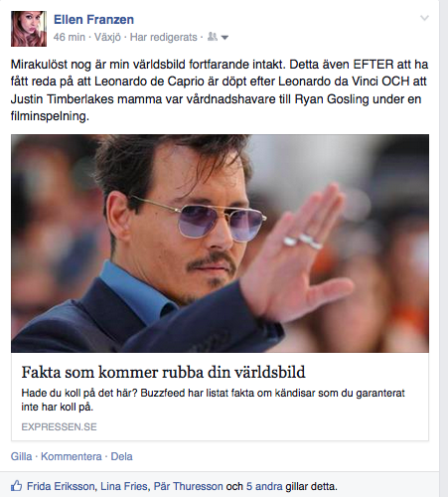Open article headline Fakta som kommer rubba

[x=163, y=372]
